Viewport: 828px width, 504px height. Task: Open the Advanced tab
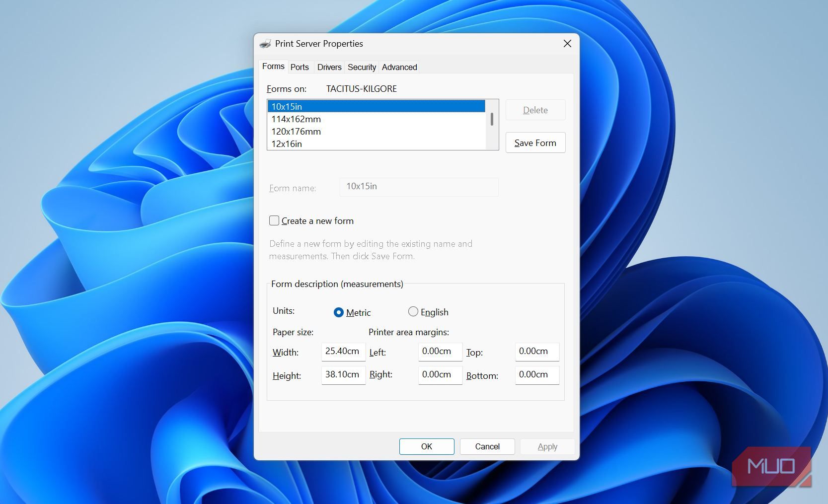tap(399, 67)
